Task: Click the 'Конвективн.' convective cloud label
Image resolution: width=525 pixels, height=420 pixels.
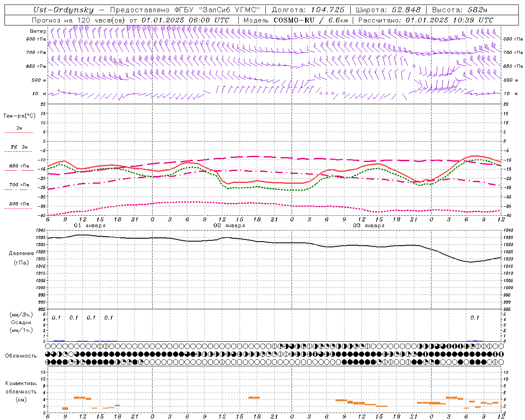Action: 21,383
